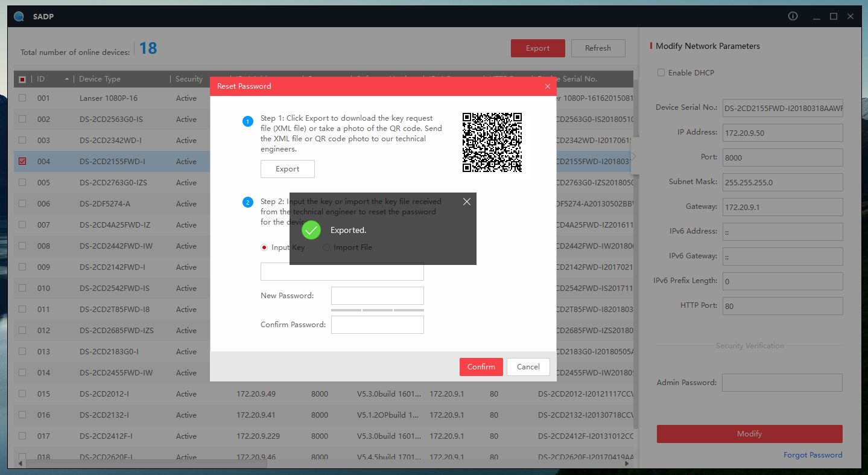
Task: Focus the New Password field
Action: 378,296
